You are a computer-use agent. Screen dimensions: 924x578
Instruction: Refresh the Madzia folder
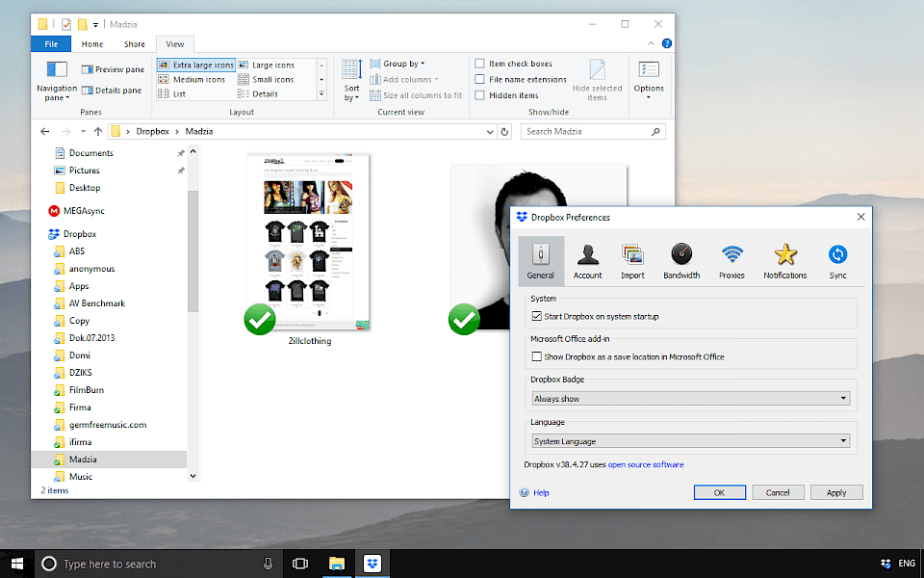point(504,132)
